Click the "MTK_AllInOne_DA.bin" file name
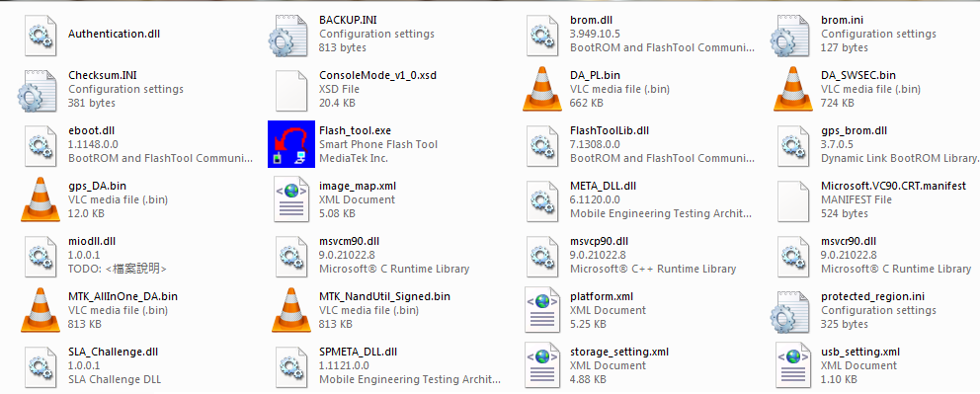Screen dimensions: 980x394 122,296
